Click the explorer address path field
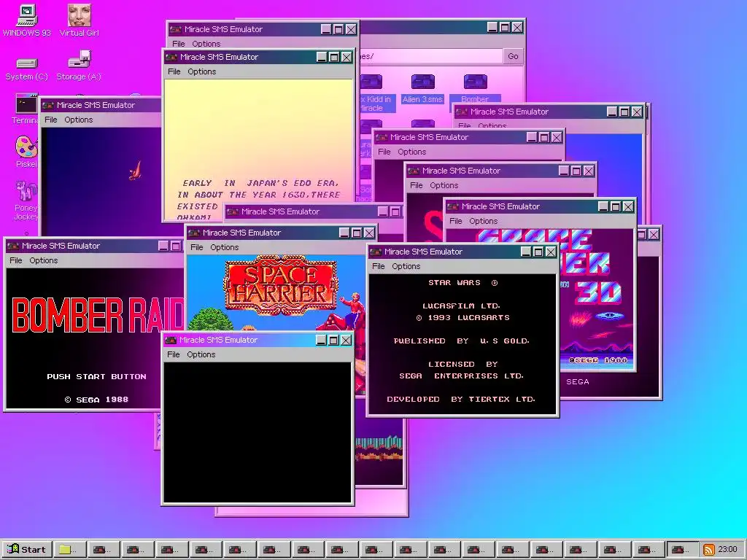 pos(431,56)
